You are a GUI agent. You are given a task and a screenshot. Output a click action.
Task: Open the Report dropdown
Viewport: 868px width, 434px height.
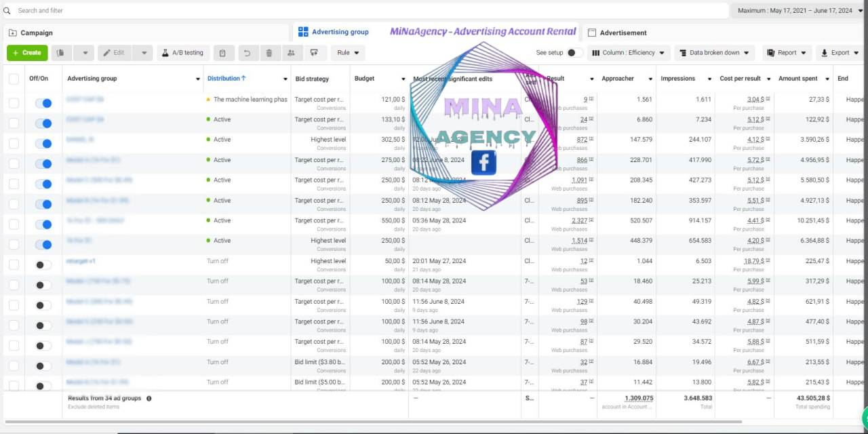[x=787, y=53]
